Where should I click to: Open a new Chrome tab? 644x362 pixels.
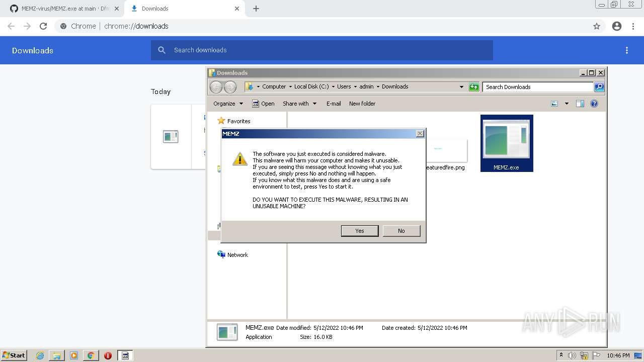coord(256,9)
